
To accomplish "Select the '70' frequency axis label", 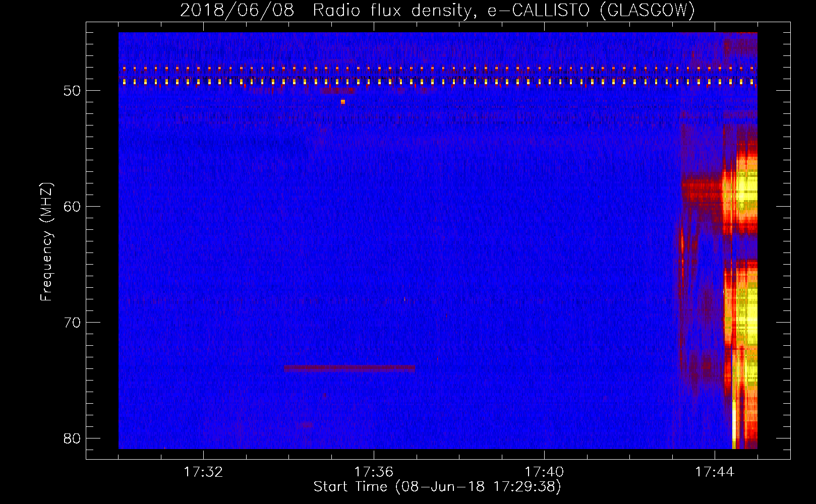I will pos(73,323).
